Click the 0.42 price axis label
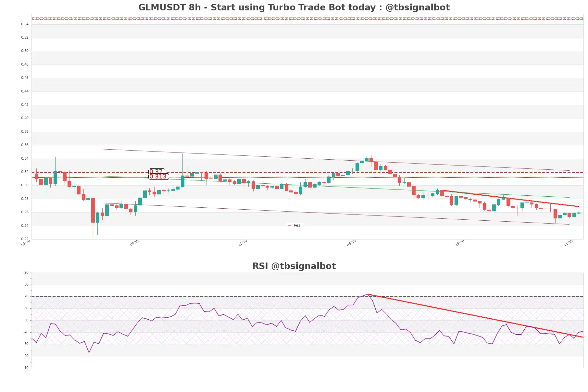This screenshot has height=392, width=588. click(25, 105)
